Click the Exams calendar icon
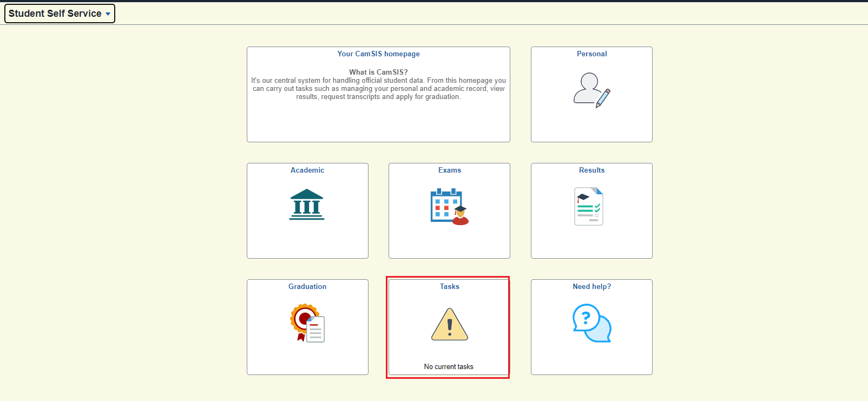868x401 pixels. click(x=449, y=206)
